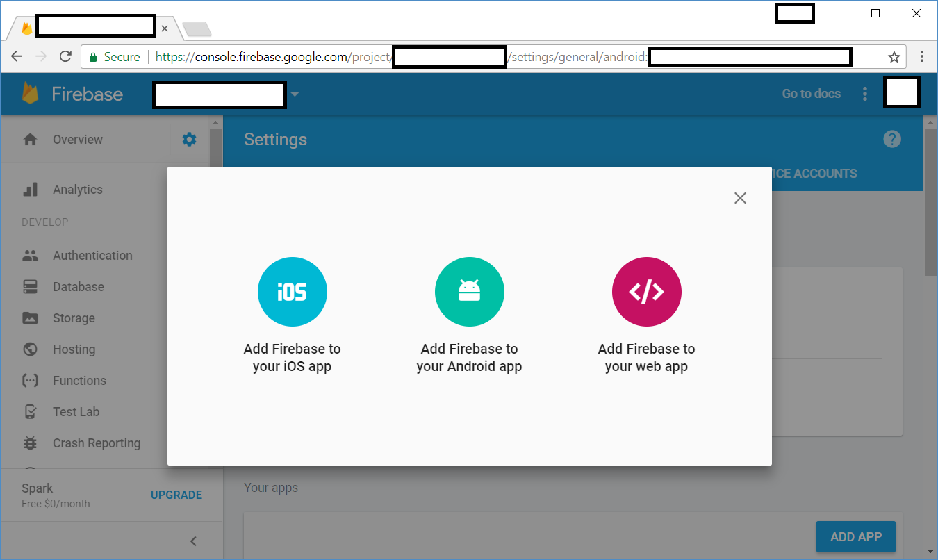The image size is (938, 560).
Task: Click 'Add Firebase to your web app' text
Action: 646,358
